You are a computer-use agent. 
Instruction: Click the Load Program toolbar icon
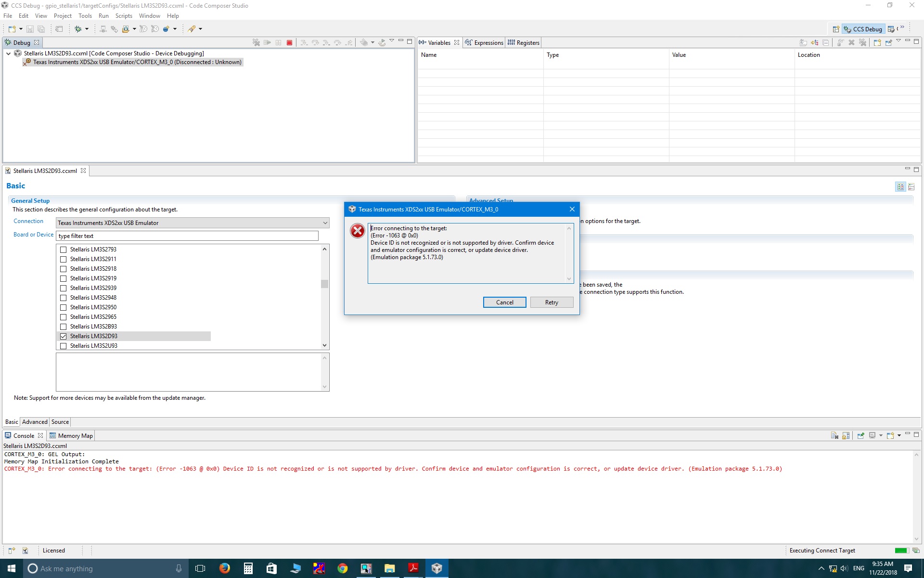[x=125, y=29]
